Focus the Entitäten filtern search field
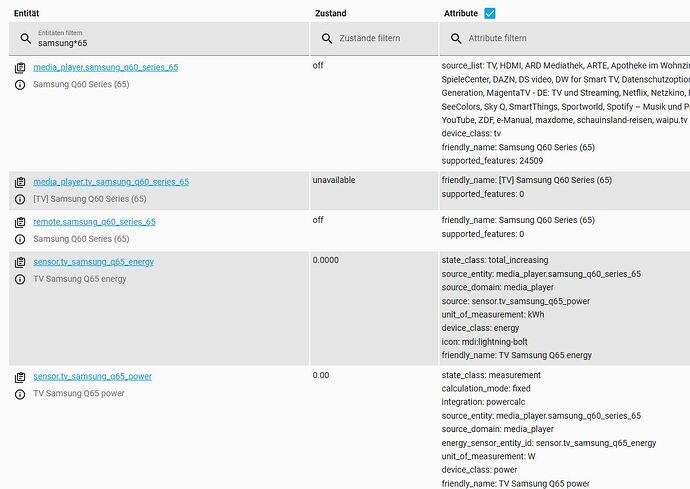Screen dimensions: 690x489 pos(159,39)
